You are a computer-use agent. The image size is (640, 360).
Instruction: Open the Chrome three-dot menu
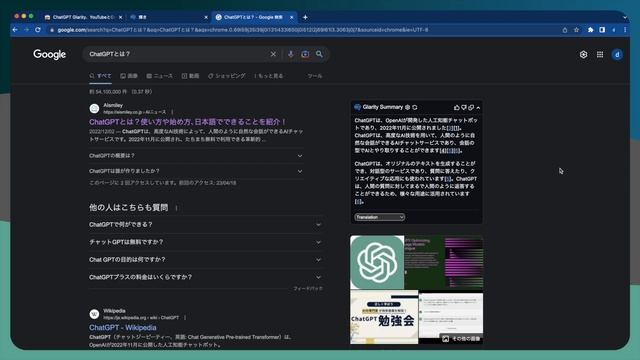click(x=625, y=30)
